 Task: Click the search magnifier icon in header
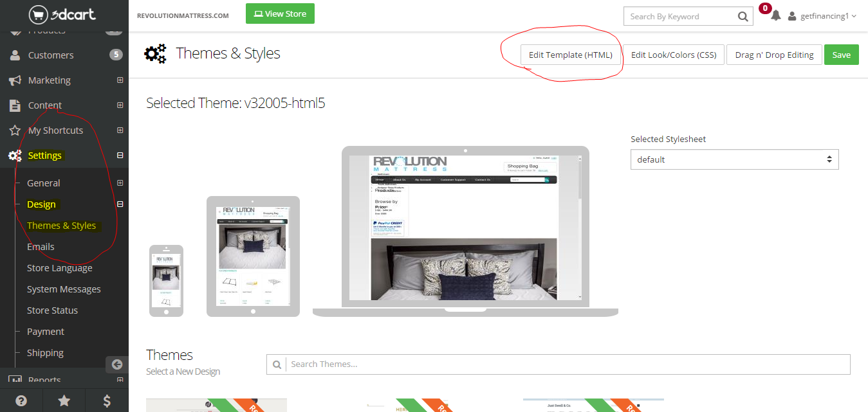(743, 17)
